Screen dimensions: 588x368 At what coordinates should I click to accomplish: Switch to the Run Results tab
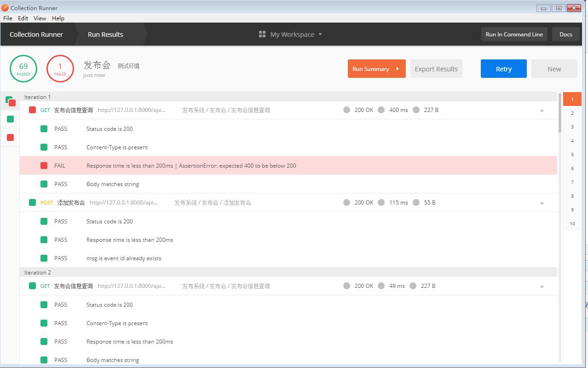[105, 34]
